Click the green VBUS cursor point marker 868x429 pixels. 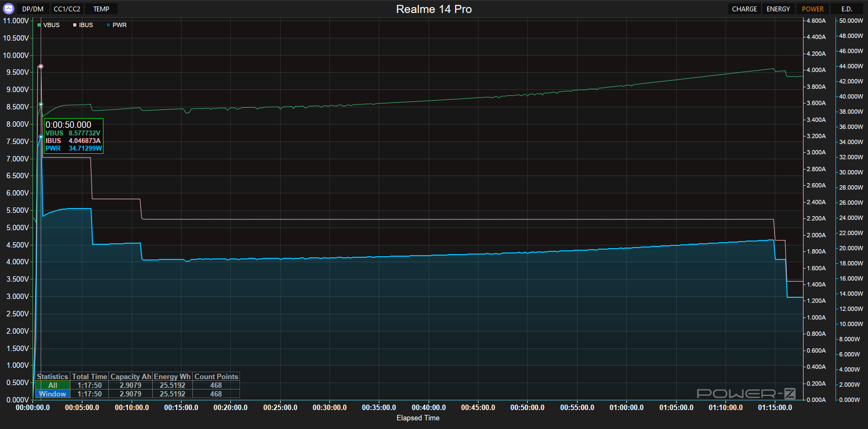click(x=41, y=105)
